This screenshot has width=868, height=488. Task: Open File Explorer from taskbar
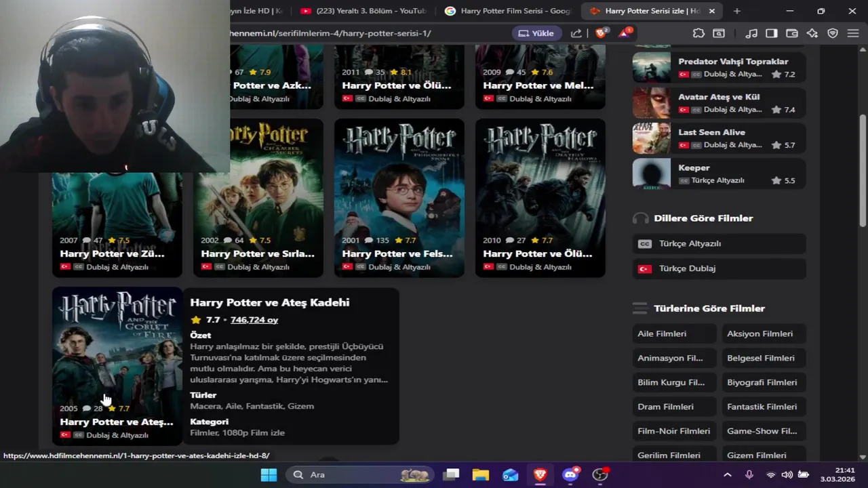[x=481, y=474]
